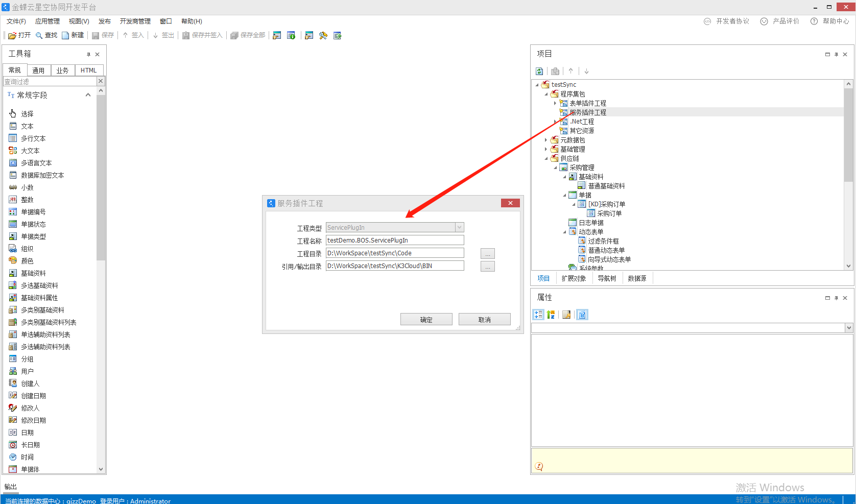This screenshot has height=504, width=856.
Task: Browse for the 工程目录 folder
Action: tap(487, 254)
